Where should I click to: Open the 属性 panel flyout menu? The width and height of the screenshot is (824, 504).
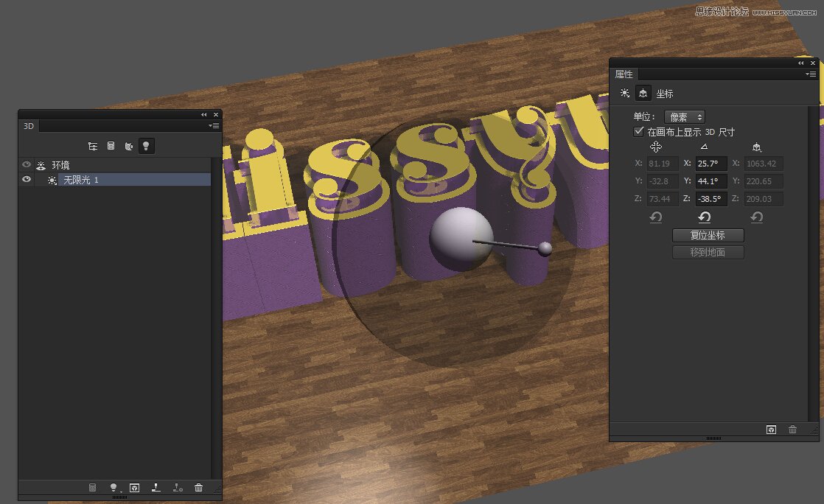[x=811, y=74]
